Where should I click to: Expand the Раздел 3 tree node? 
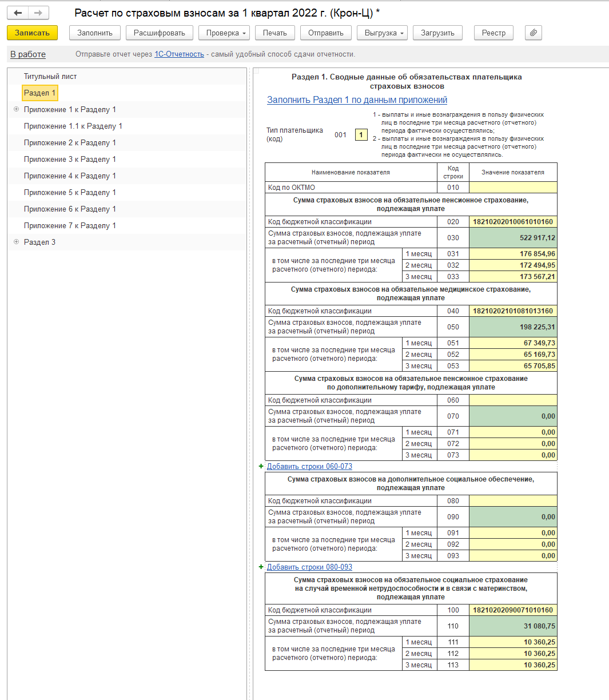click(16, 242)
